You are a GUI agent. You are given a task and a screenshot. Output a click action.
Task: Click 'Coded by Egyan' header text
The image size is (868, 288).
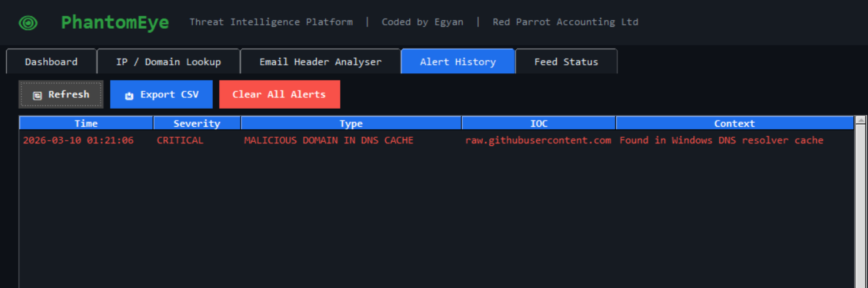(x=423, y=22)
